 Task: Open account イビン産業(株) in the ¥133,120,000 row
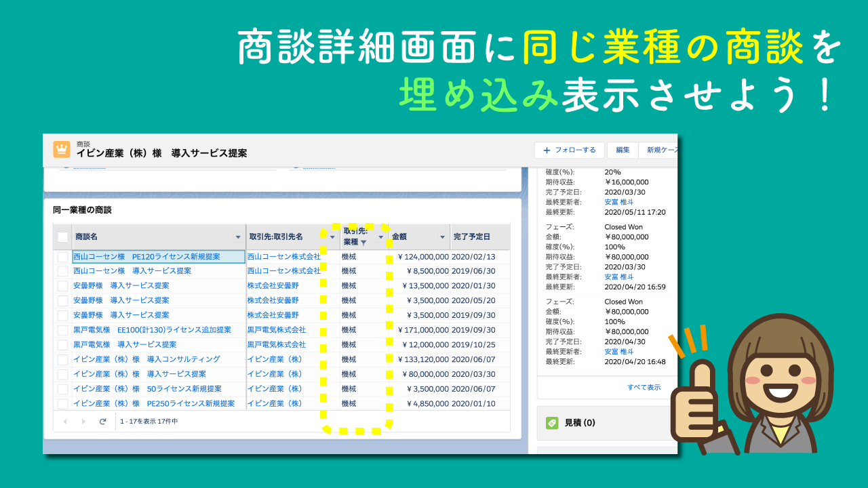(x=274, y=360)
